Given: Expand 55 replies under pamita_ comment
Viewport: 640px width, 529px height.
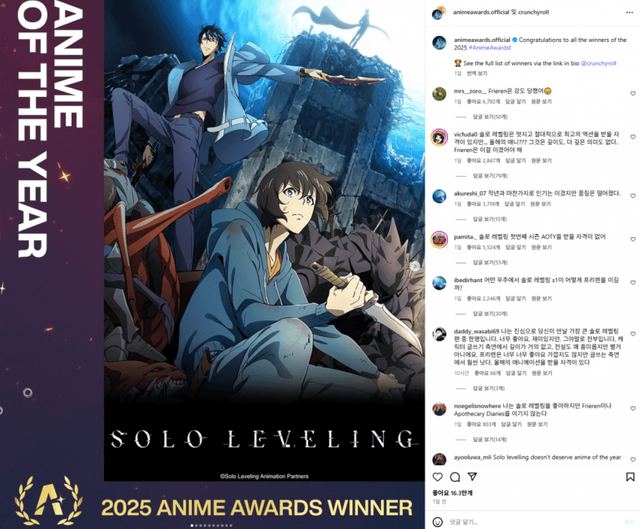Looking at the screenshot, I should click(x=490, y=262).
